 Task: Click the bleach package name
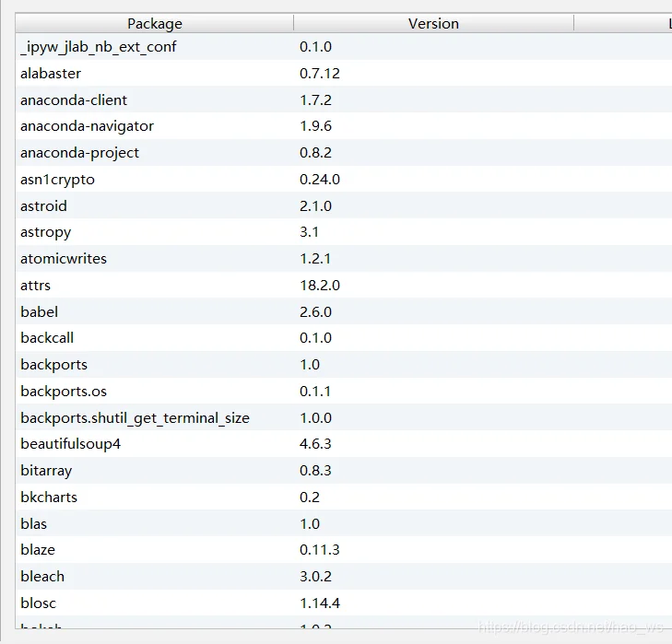click(x=42, y=577)
